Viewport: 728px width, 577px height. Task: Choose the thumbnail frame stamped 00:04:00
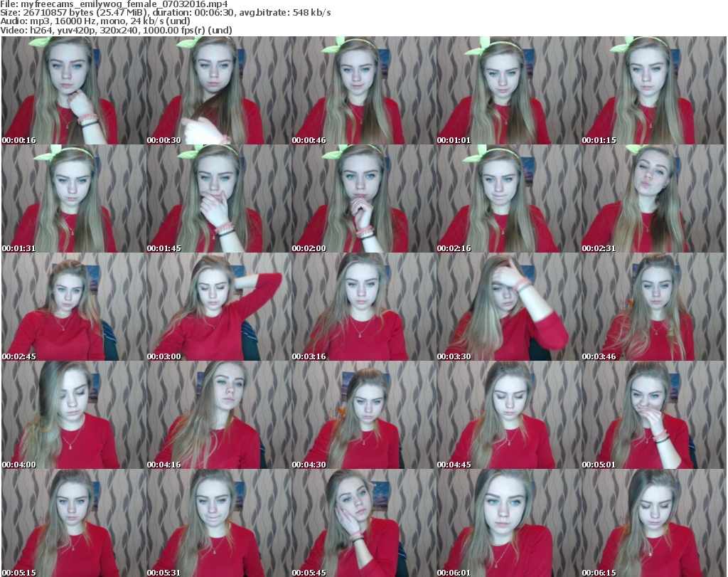click(74, 415)
